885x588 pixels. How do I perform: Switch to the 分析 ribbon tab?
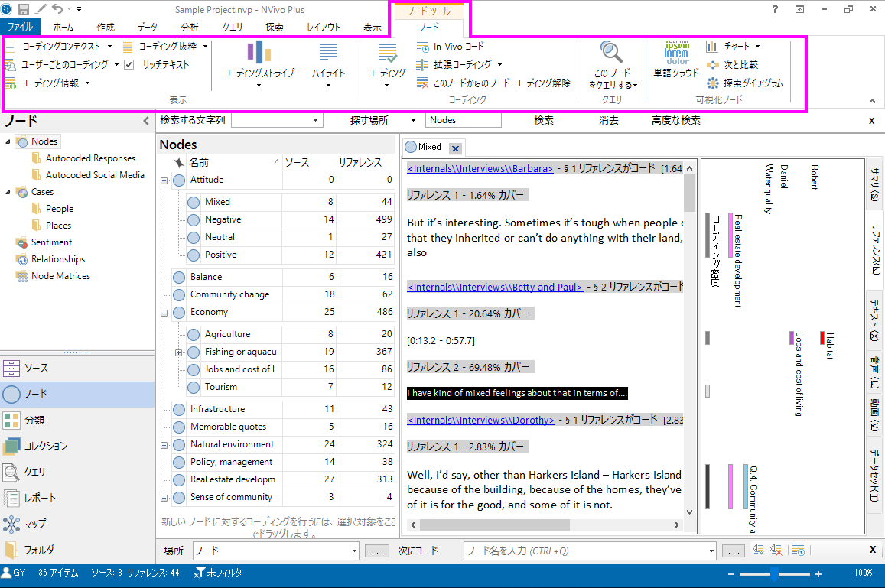click(190, 27)
